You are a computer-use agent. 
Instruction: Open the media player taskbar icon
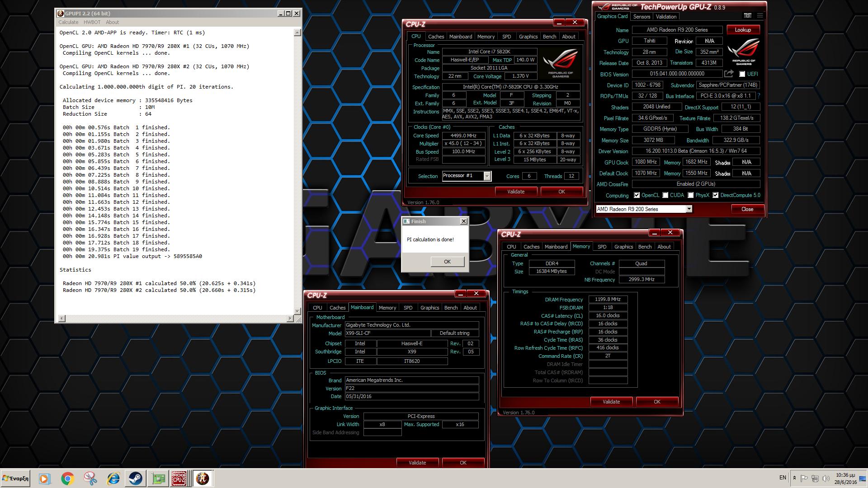click(44, 479)
